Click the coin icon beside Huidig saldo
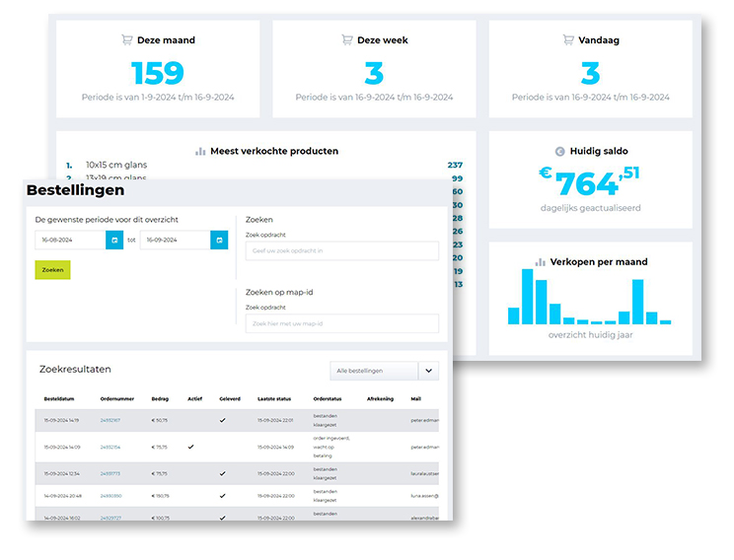Screen dimensions: 734x560 pos(560,152)
